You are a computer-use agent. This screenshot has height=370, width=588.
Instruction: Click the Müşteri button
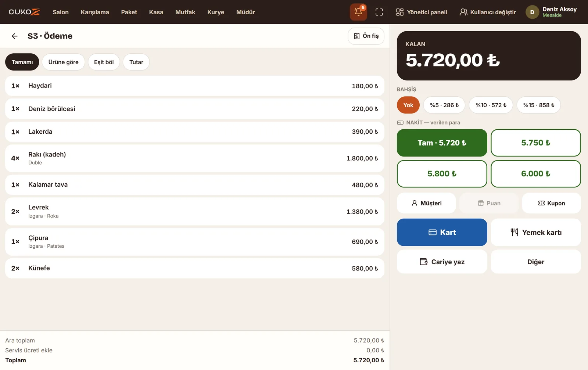click(x=426, y=203)
